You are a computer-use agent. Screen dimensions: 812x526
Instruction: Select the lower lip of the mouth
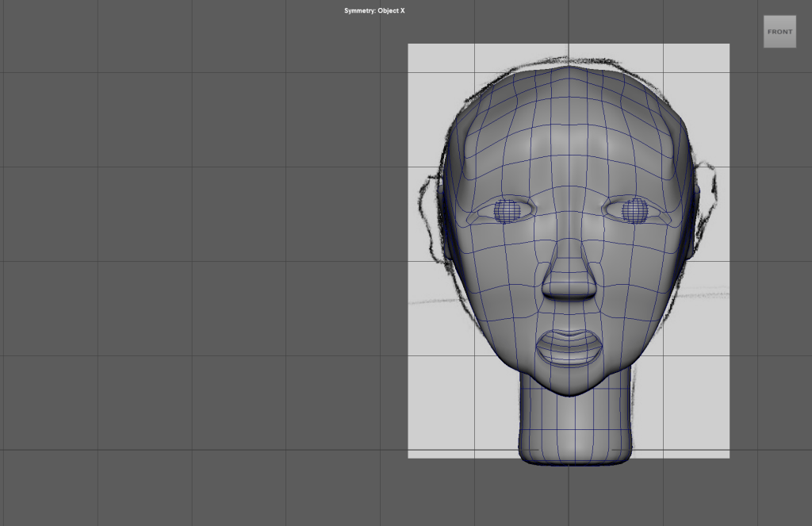tap(569, 358)
